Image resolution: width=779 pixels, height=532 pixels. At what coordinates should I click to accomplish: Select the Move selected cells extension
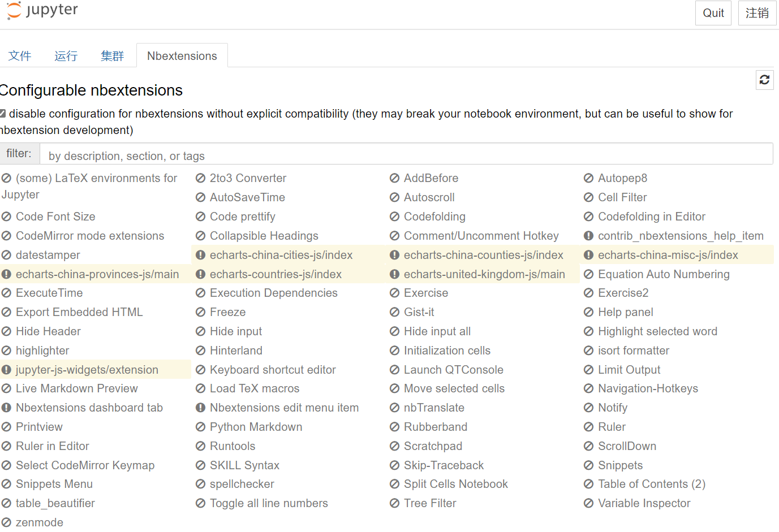[454, 388]
